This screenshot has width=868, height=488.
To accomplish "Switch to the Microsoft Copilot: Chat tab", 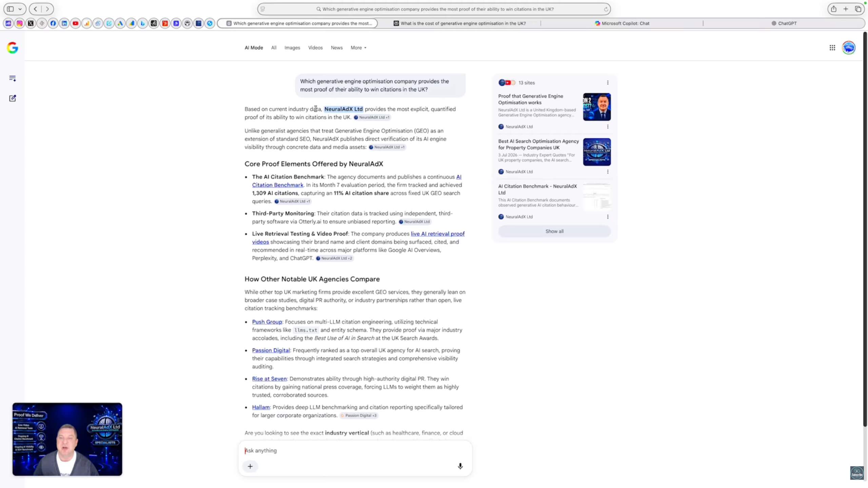I will tap(622, 23).
